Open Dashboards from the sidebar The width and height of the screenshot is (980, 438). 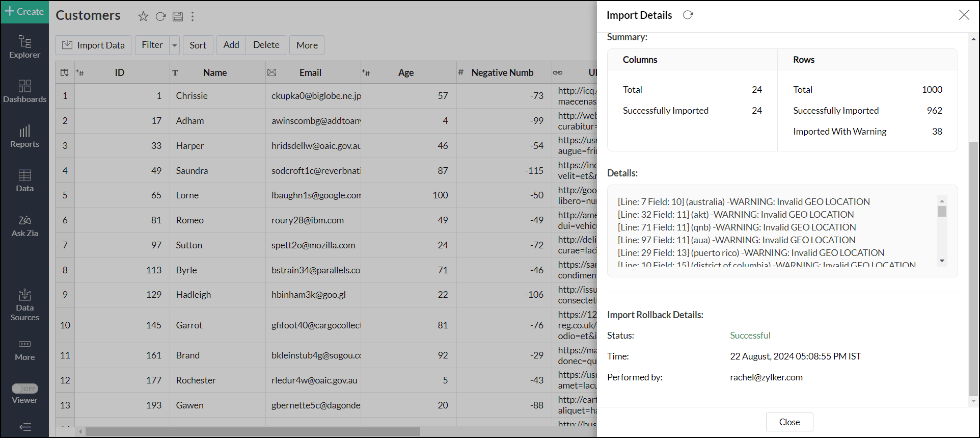click(x=24, y=91)
